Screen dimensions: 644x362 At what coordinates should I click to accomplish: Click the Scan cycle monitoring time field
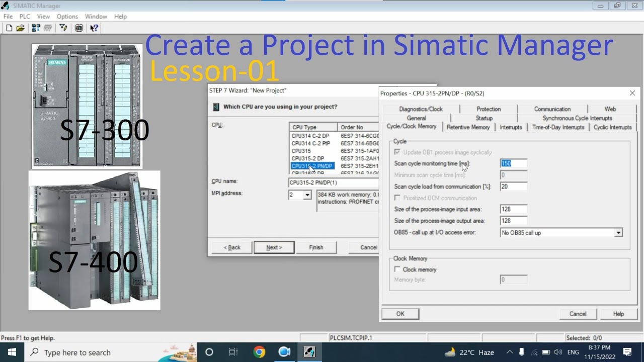coord(513,163)
